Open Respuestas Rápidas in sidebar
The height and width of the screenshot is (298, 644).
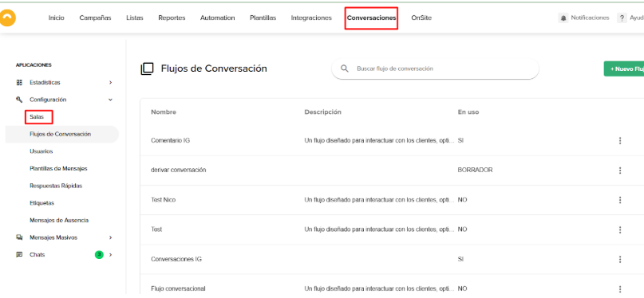56,186
